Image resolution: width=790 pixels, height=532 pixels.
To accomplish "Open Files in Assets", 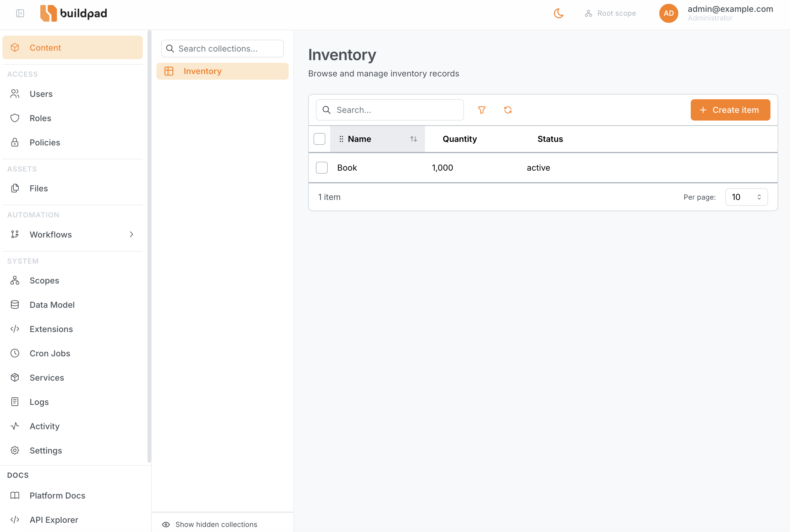I will (73, 188).
